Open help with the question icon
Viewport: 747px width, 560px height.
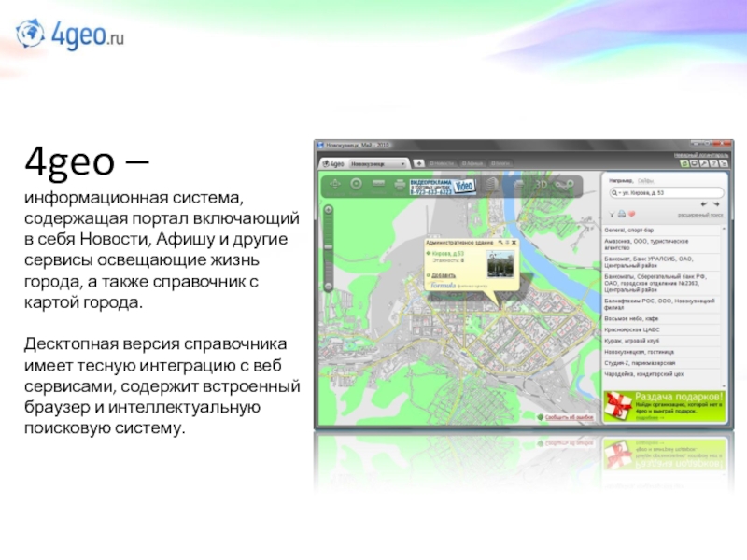point(713,163)
